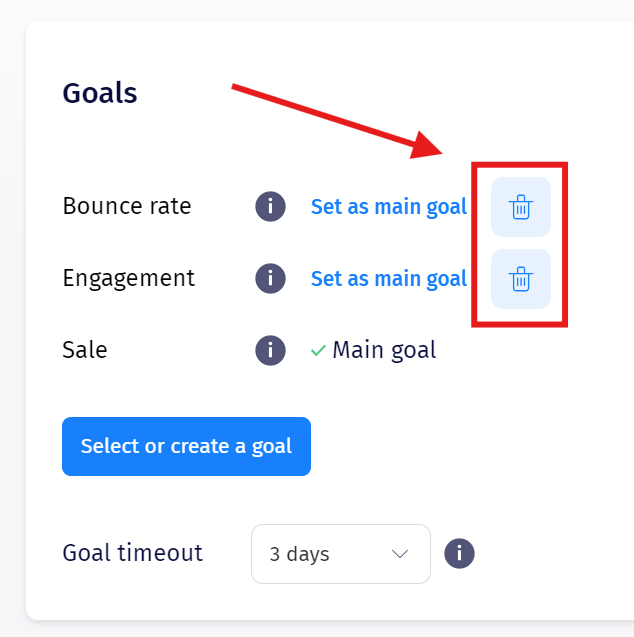The width and height of the screenshot is (634, 637).
Task: Delete the Engagement goal
Action: coord(520,279)
